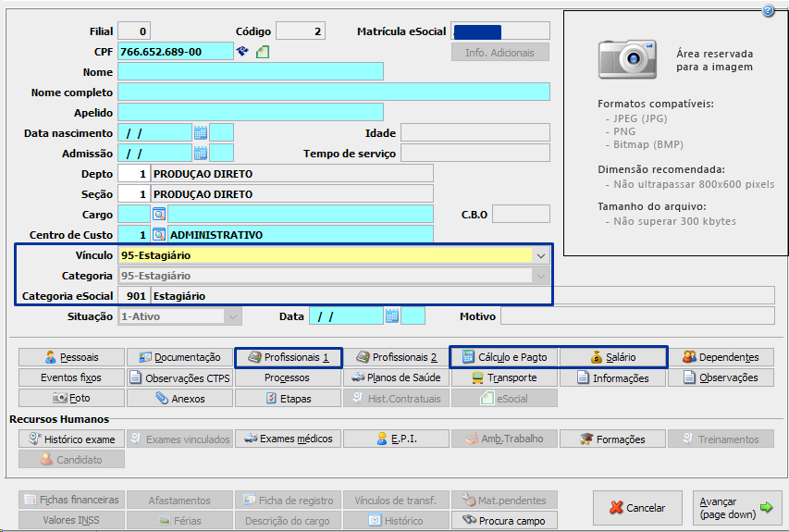Viewport: 789px width, 532px height.
Task: Open the Dependentes section
Action: pyautogui.click(x=721, y=357)
